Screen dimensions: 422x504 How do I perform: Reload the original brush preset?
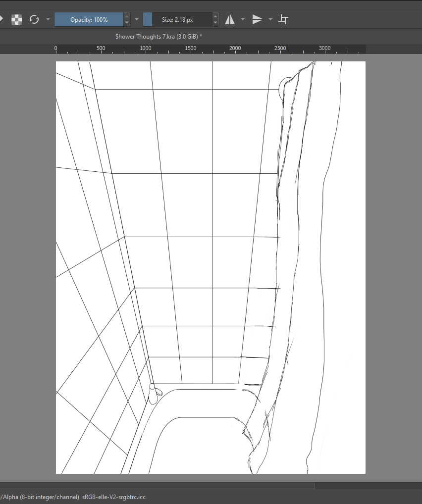tap(34, 20)
